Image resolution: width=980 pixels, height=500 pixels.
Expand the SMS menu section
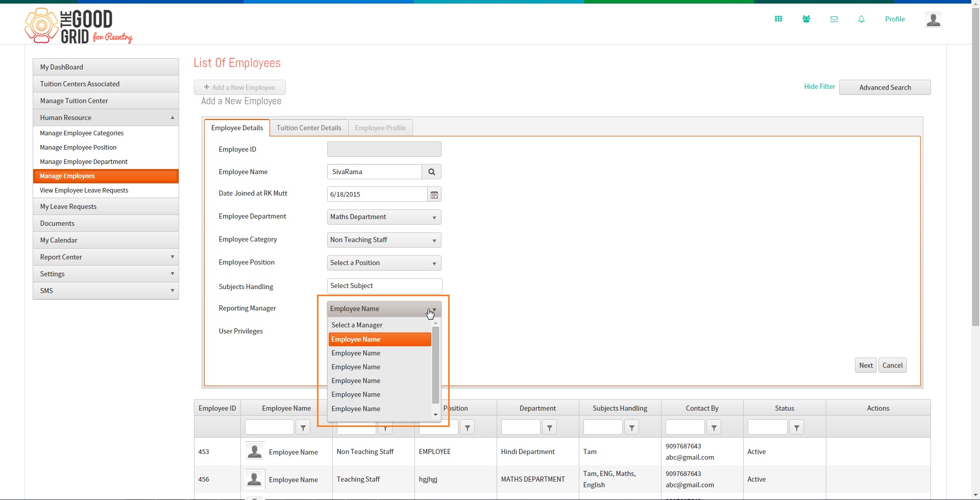106,291
